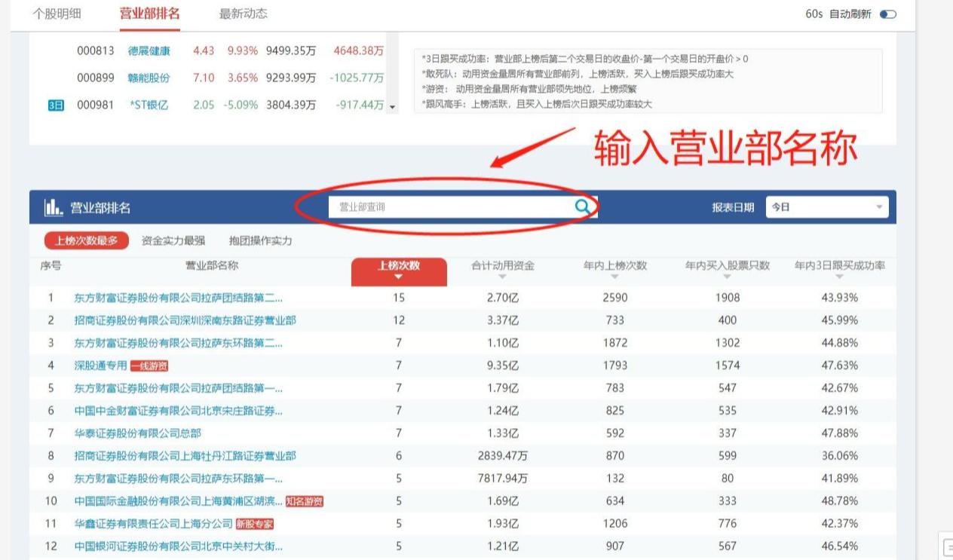Sort by 年内上榜次数 column
The image size is (953, 560).
click(x=615, y=270)
